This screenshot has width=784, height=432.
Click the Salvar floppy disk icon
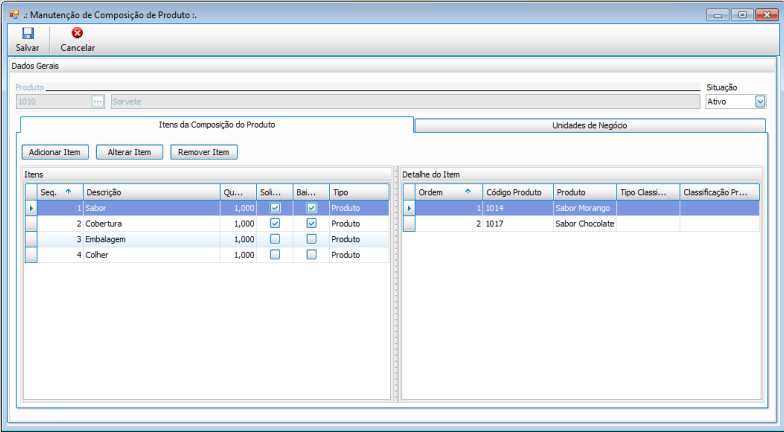pyautogui.click(x=28, y=34)
